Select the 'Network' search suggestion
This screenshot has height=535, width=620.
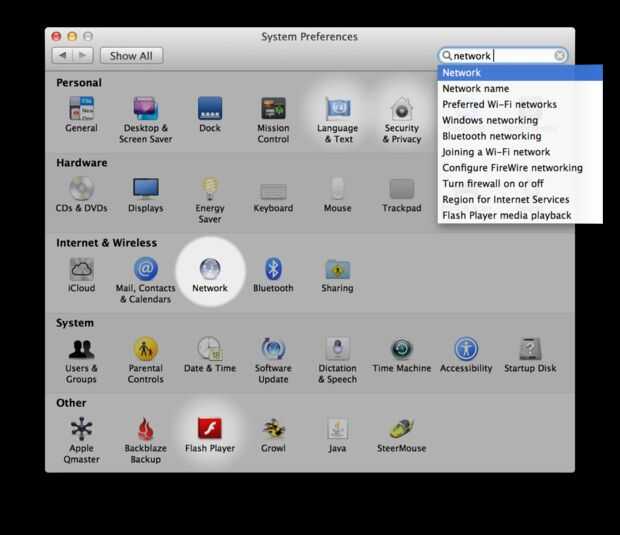click(x=520, y=73)
